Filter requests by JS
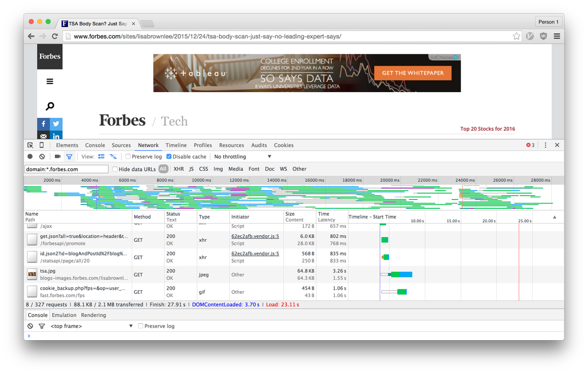The image size is (588, 374). (x=192, y=169)
